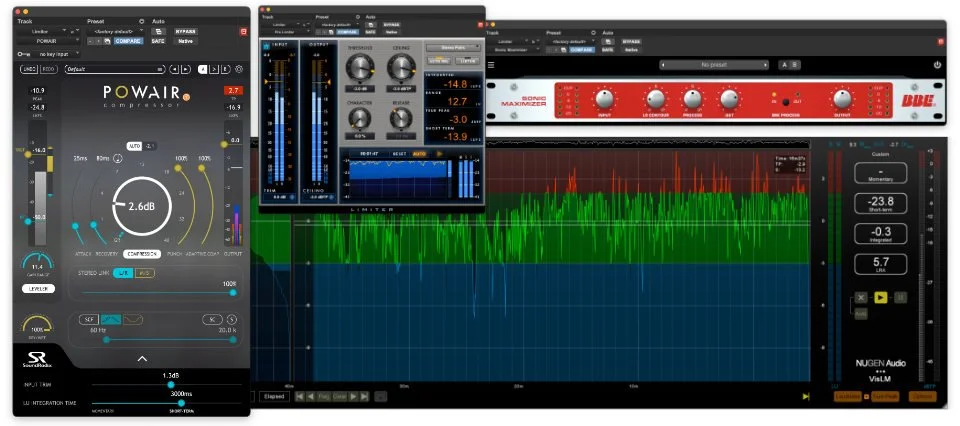Click VisLM pause button
This screenshot has width=960, height=426.
coord(901,297)
